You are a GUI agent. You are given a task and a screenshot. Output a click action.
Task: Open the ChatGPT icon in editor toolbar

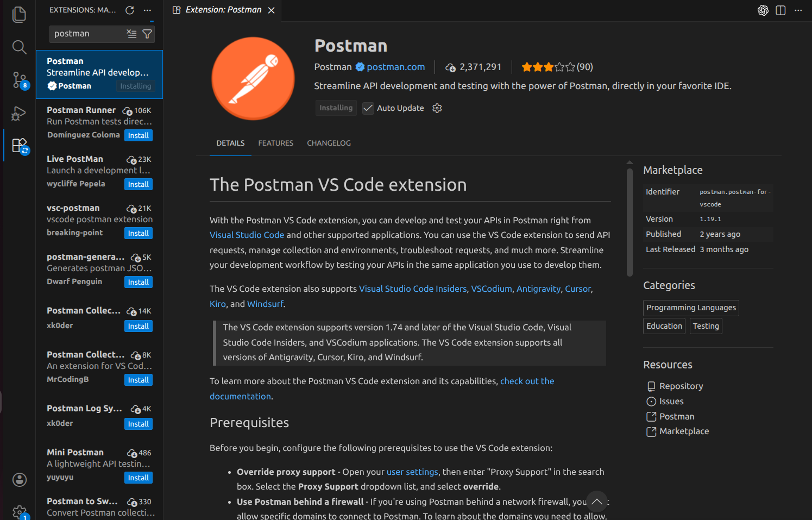click(763, 10)
